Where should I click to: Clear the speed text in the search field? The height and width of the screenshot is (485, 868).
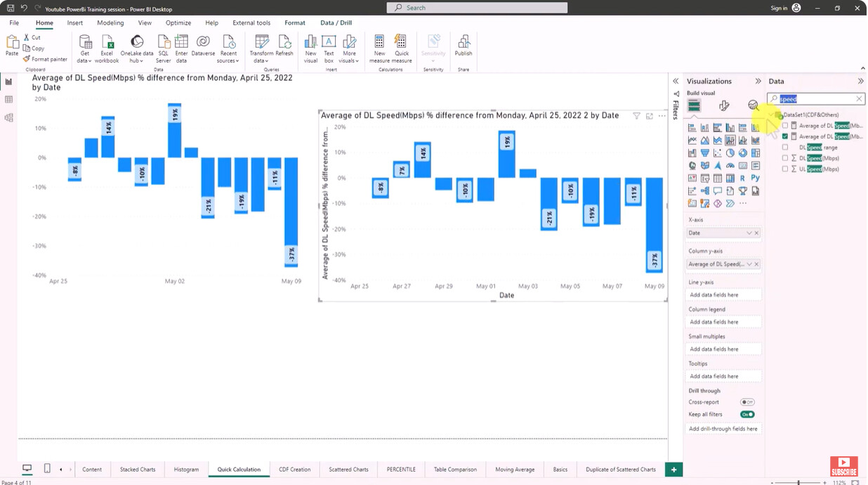coord(860,99)
